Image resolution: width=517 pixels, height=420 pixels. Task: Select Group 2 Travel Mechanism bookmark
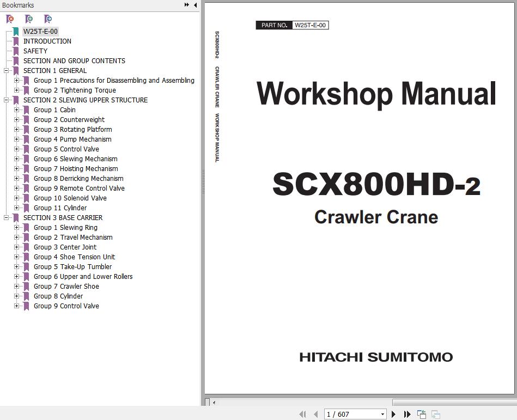(73, 238)
